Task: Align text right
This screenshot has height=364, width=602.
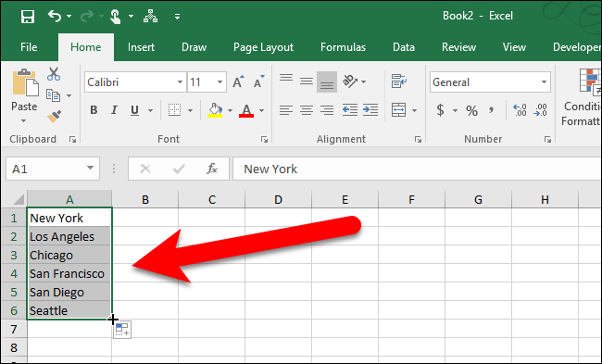Action: click(x=327, y=110)
